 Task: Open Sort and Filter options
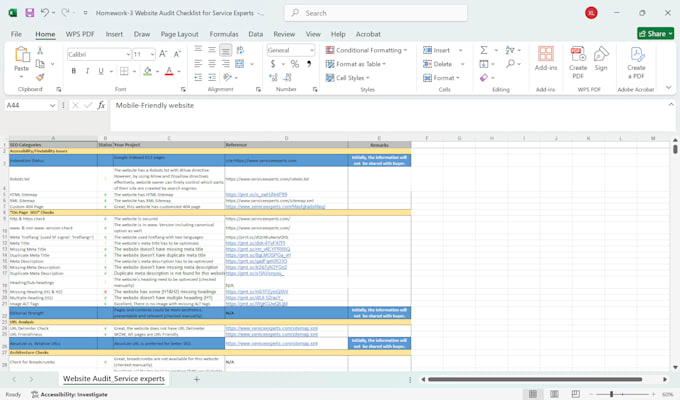(510, 50)
